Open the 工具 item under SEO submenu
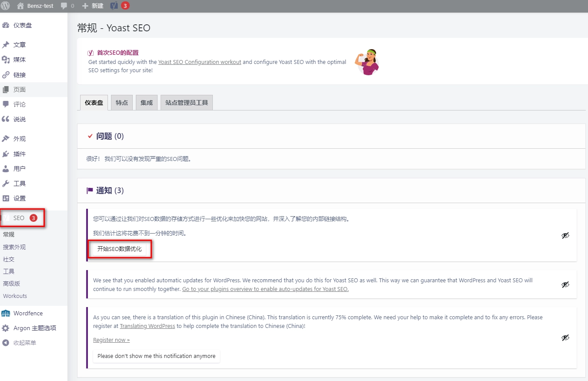Screen dimensions: 588x381 point(9,271)
